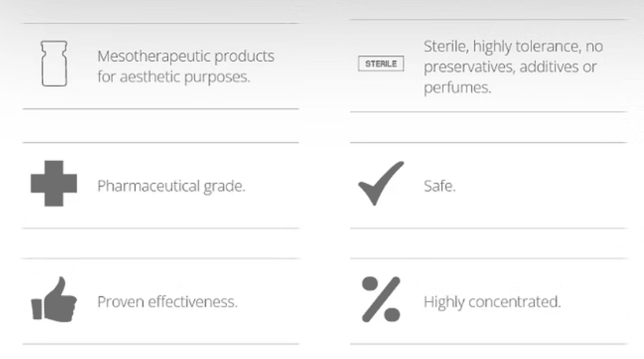
Task: Click the checkmark icon beside Safe
Action: point(380,184)
